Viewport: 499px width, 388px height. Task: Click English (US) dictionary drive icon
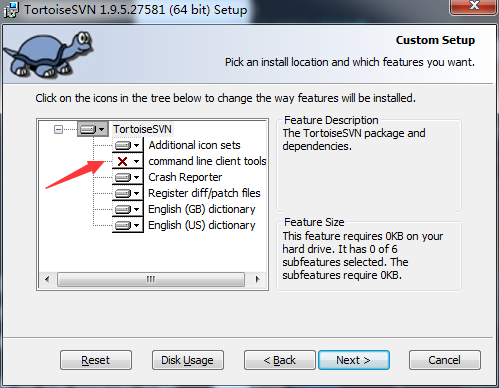tap(127, 225)
